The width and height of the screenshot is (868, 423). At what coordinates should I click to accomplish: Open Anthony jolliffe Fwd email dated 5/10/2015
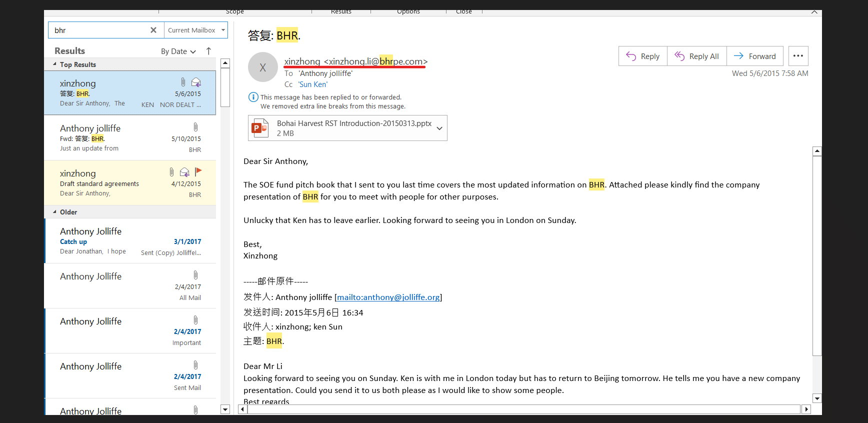pos(130,138)
